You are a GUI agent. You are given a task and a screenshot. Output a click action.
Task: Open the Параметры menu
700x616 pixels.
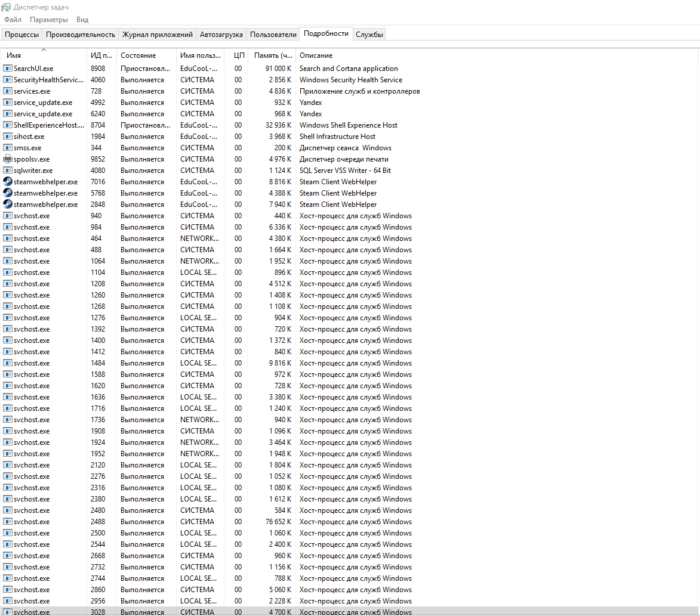(x=49, y=20)
